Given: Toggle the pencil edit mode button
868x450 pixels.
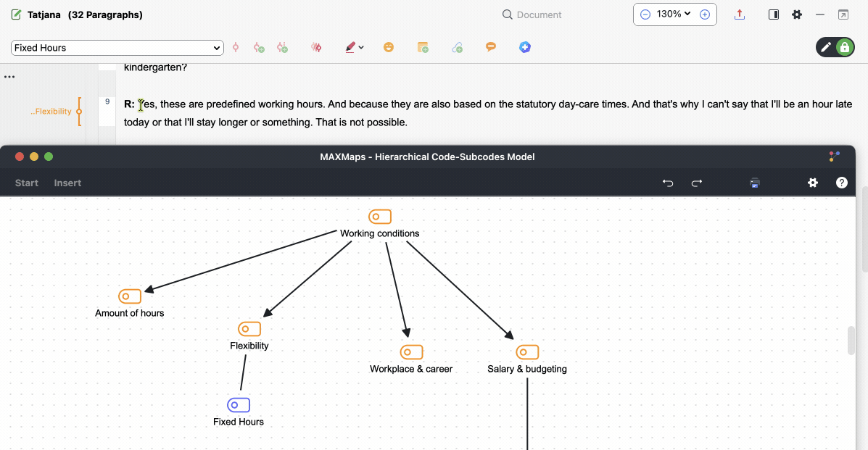Looking at the screenshot, I should (x=825, y=48).
